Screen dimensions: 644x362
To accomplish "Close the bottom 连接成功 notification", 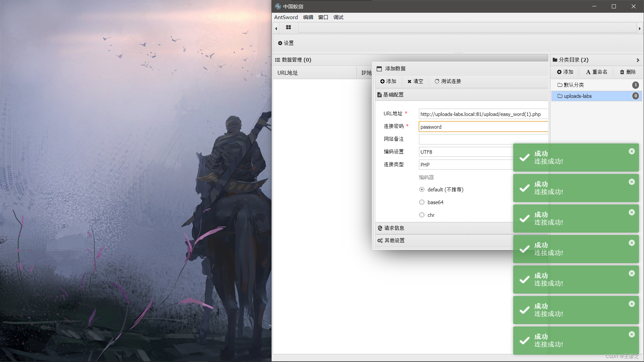I will (x=632, y=335).
